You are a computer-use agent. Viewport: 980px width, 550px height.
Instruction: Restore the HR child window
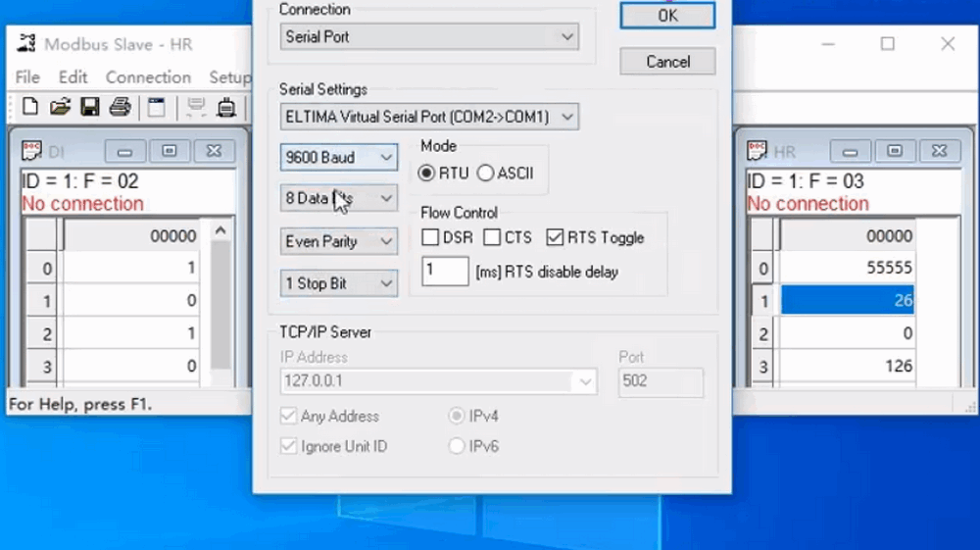click(895, 151)
